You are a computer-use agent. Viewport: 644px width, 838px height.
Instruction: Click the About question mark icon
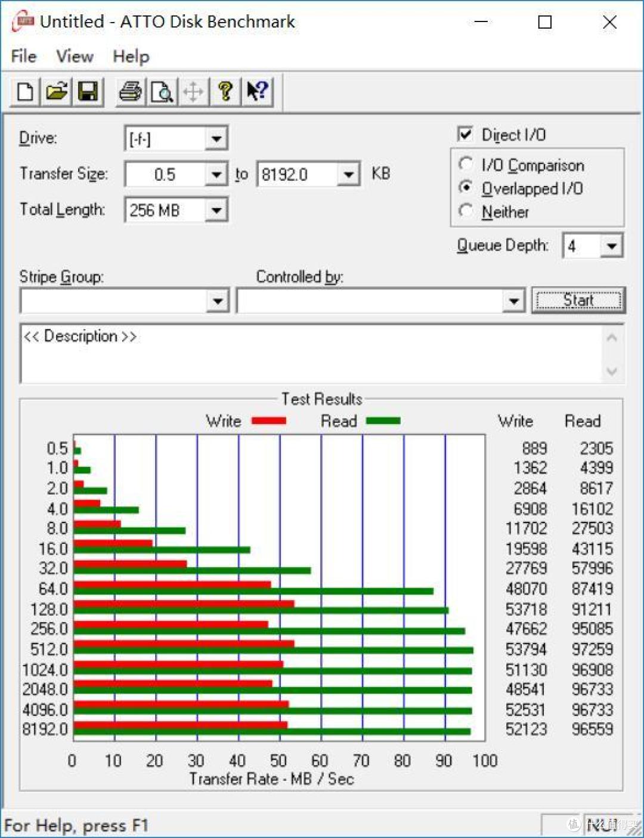pyautogui.click(x=225, y=92)
